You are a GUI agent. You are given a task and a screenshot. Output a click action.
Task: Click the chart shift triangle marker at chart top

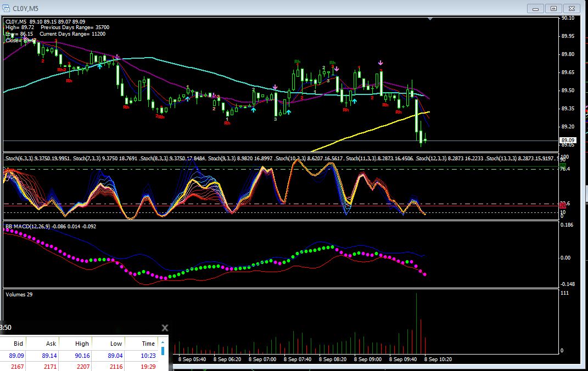pyautogui.click(x=430, y=18)
